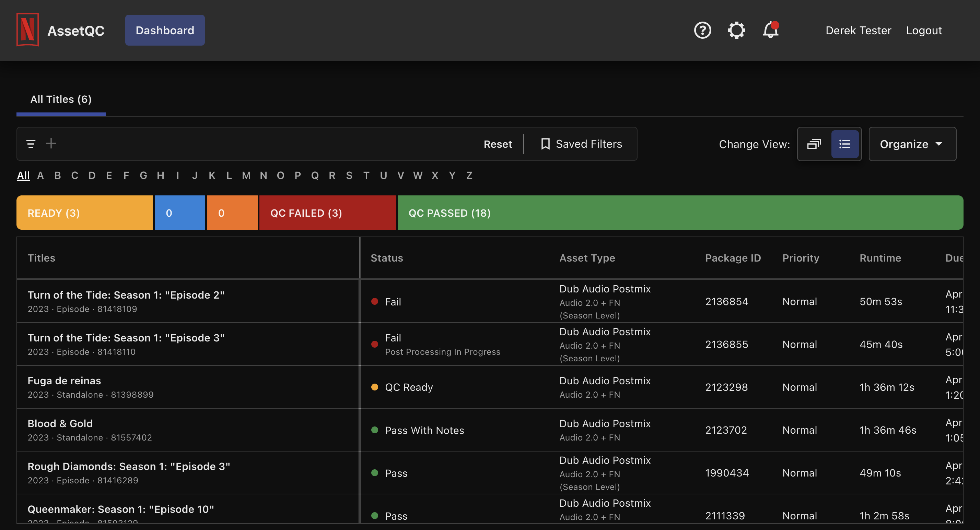Toggle the READY (3) status filter
The image size is (980, 530).
tap(84, 213)
